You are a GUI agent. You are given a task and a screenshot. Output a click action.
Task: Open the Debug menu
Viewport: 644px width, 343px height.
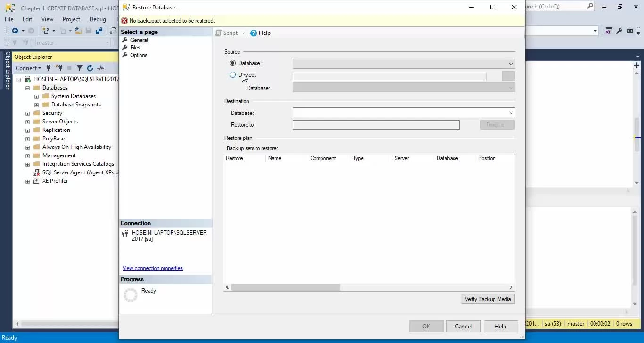click(98, 19)
